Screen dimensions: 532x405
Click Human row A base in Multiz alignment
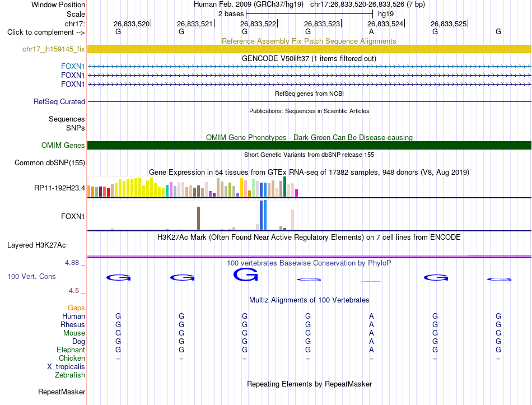pos(371,316)
